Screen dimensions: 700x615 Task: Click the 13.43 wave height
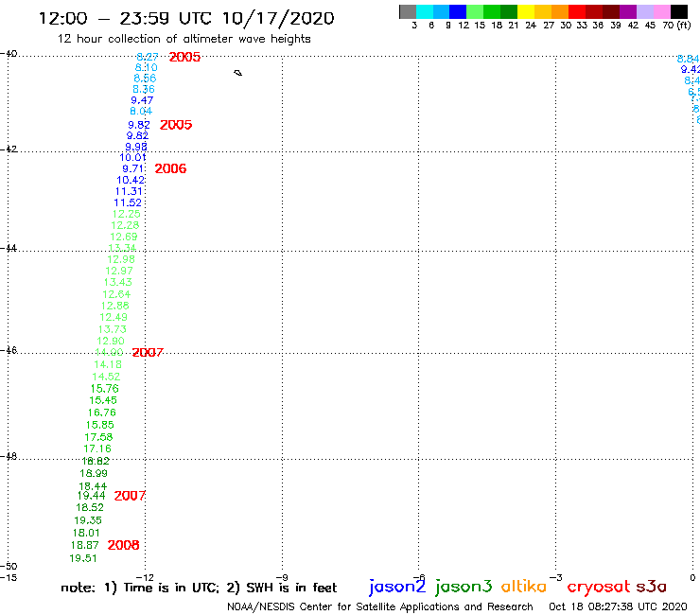[118, 282]
